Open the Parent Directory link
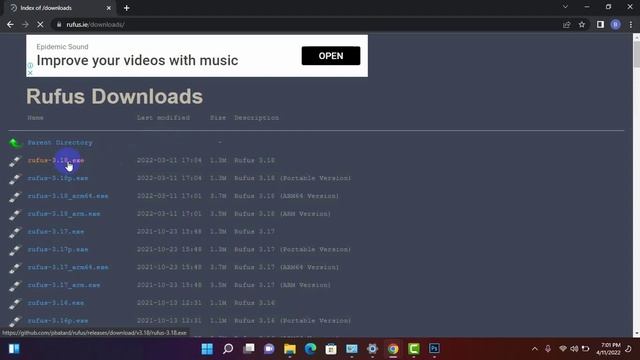640x360 pixels. coord(60,142)
